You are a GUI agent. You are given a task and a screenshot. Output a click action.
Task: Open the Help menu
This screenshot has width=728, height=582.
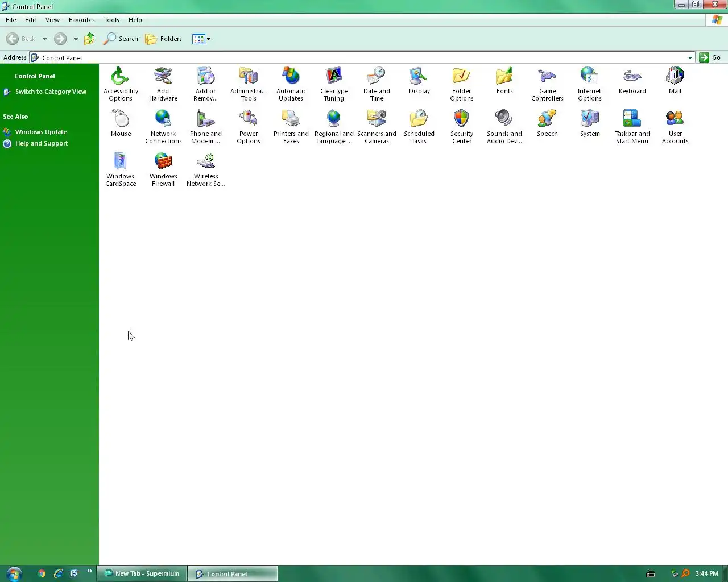point(135,20)
